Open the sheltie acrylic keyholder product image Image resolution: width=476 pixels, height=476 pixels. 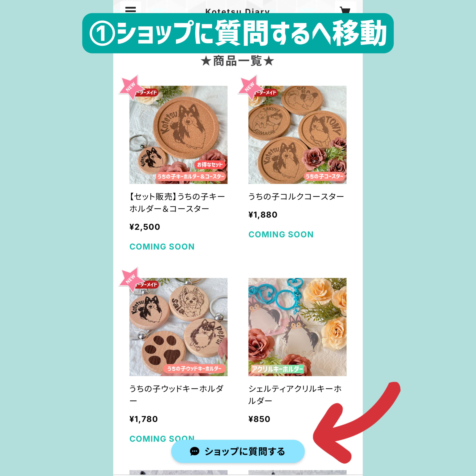pos(297,327)
